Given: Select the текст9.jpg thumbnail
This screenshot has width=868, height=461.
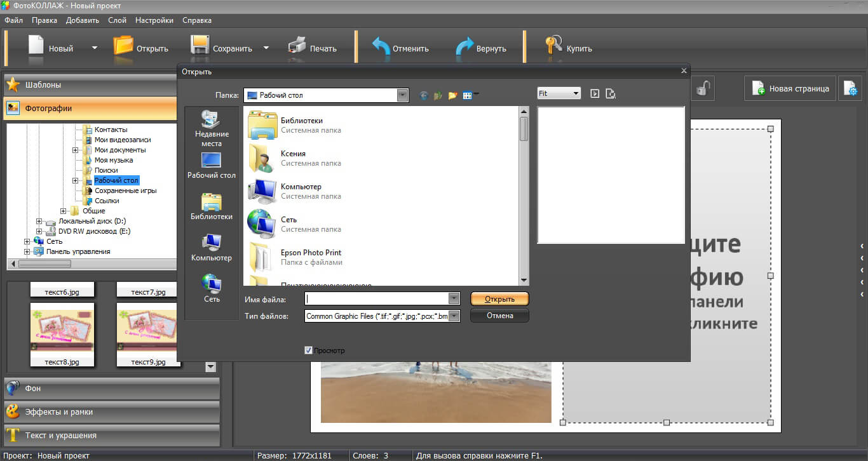Looking at the screenshot, I should [148, 334].
